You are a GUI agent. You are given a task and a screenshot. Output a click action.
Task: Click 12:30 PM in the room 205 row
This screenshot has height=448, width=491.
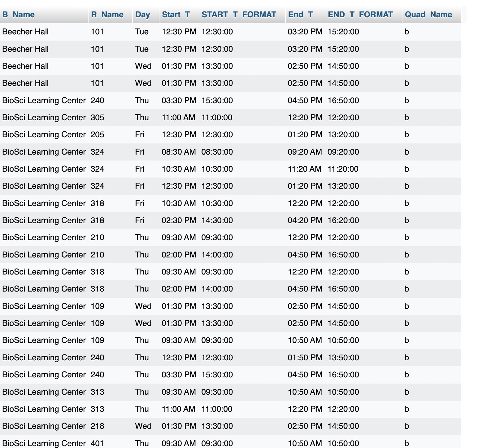[179, 134]
